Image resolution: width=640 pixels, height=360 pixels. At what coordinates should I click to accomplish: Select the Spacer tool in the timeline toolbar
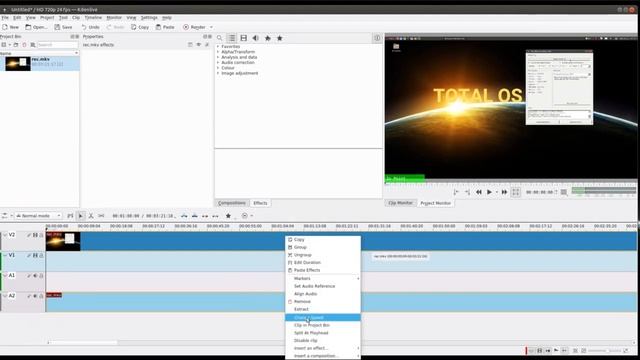coord(101,216)
